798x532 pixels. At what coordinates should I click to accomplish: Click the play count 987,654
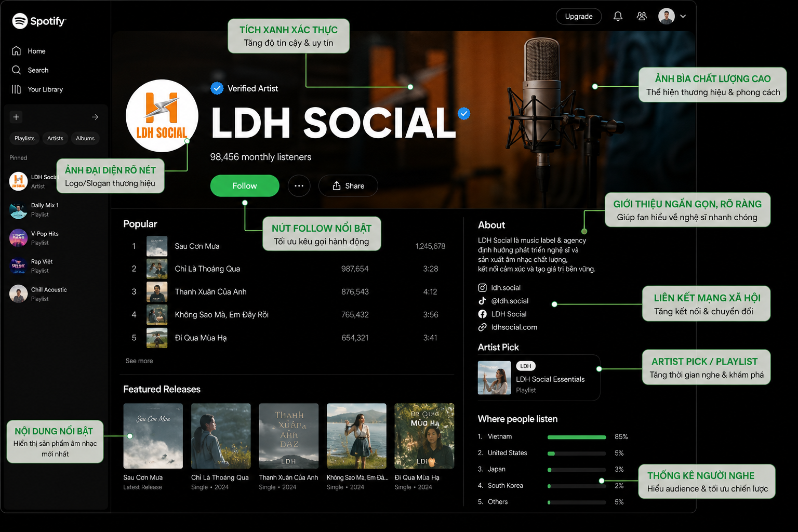(355, 269)
